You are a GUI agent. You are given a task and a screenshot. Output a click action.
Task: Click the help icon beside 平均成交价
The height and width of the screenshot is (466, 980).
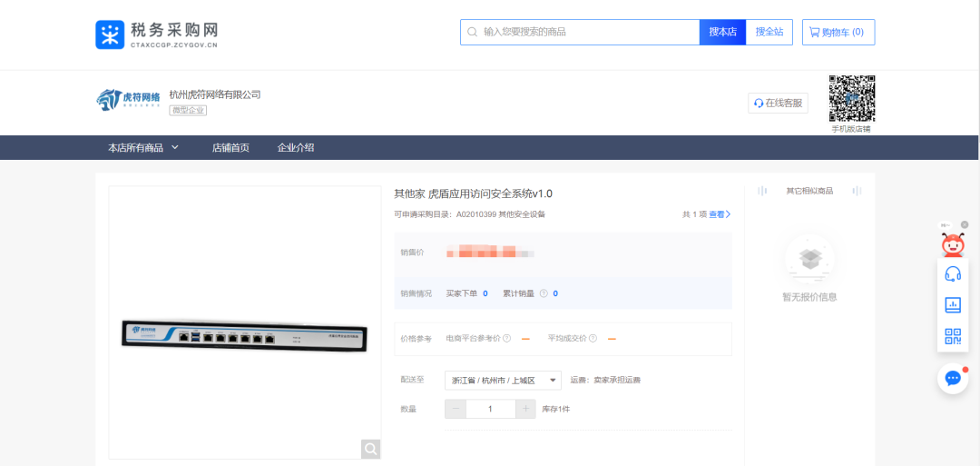coord(593,339)
